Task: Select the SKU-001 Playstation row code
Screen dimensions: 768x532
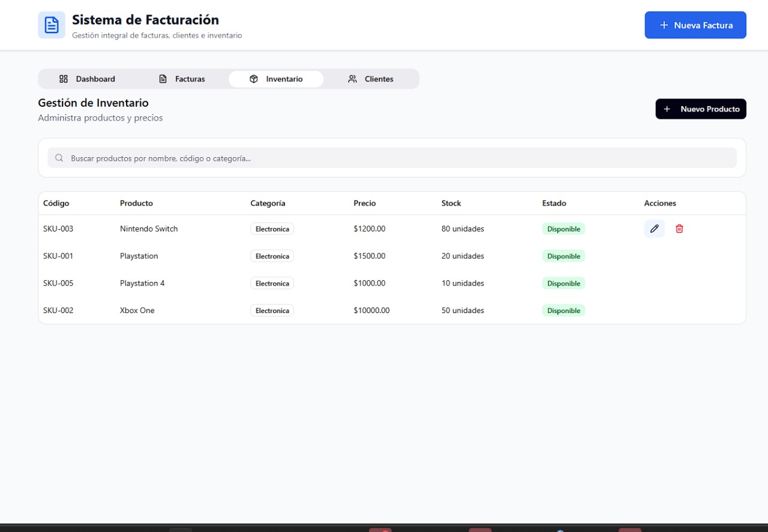Action: tap(58, 256)
